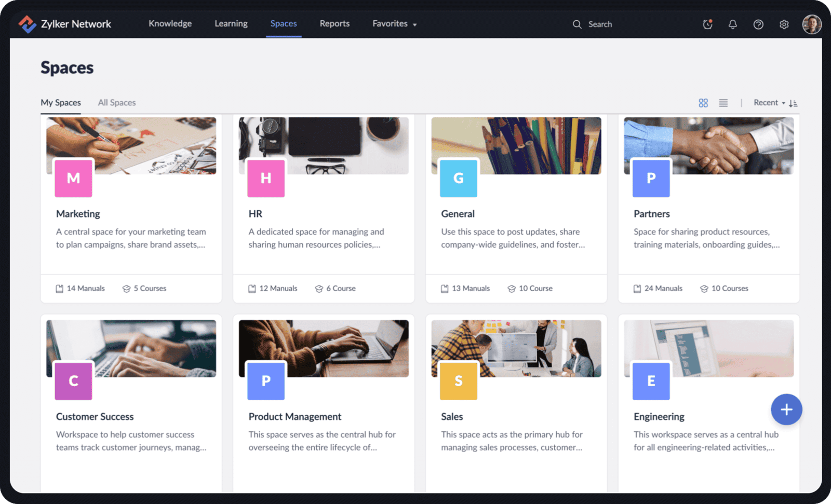Open your profile avatar picture

pos(811,24)
